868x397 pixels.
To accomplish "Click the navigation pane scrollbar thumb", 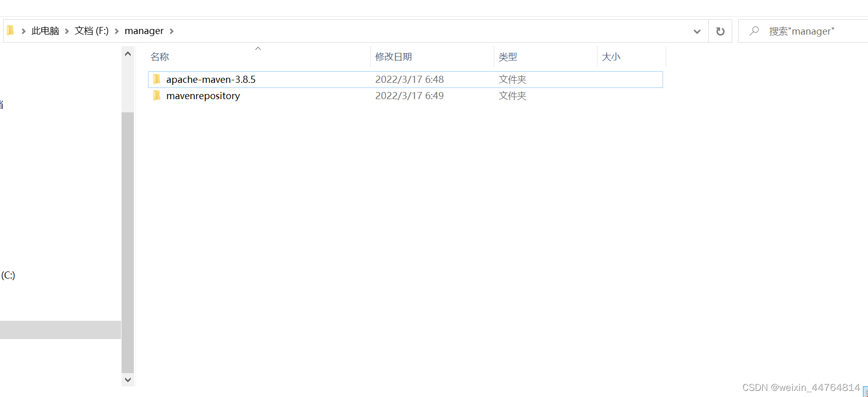I will [128, 242].
